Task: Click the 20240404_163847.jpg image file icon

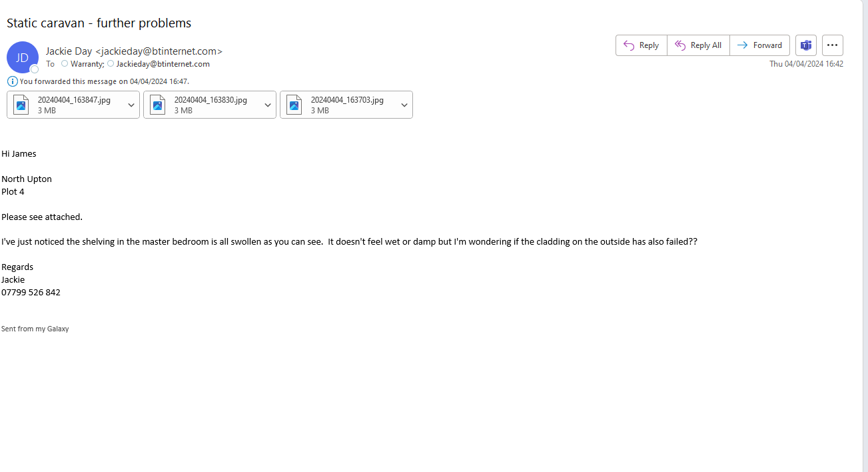Action: coord(22,105)
